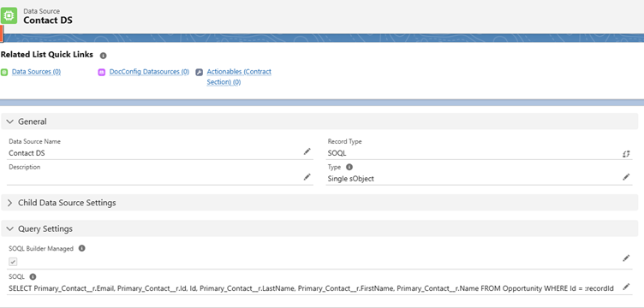Change Record Type with the swap icon
The width and height of the screenshot is (644, 308).
[626, 154]
